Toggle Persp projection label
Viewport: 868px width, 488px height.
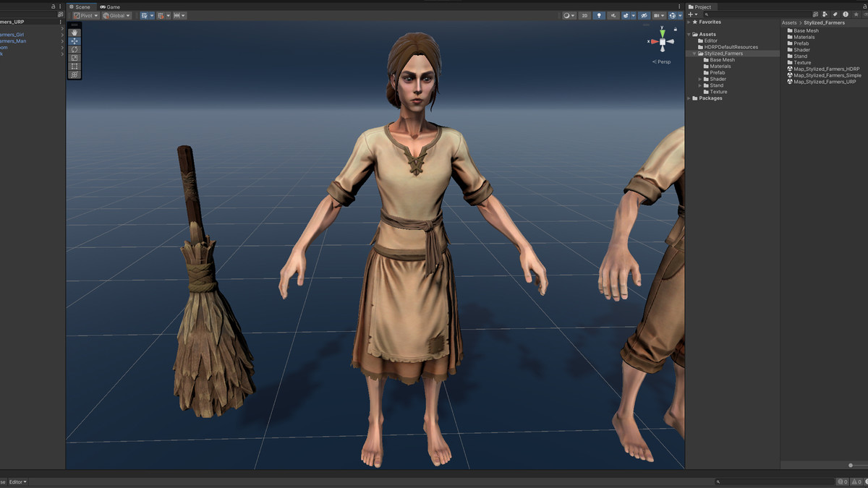(662, 61)
